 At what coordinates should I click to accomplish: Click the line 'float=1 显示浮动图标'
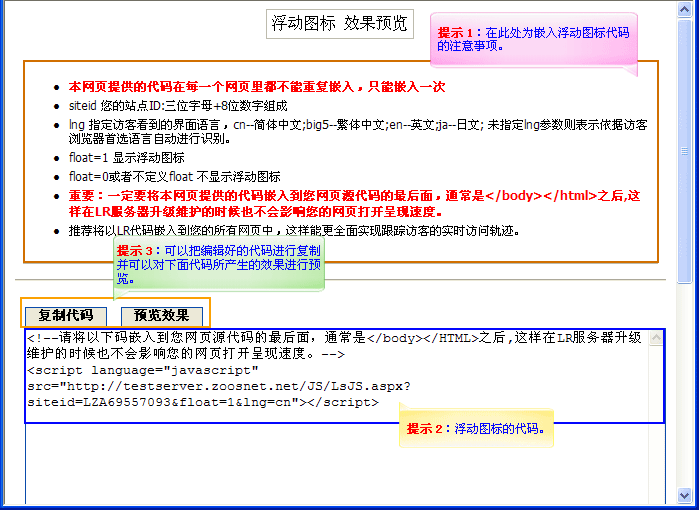tap(127, 158)
